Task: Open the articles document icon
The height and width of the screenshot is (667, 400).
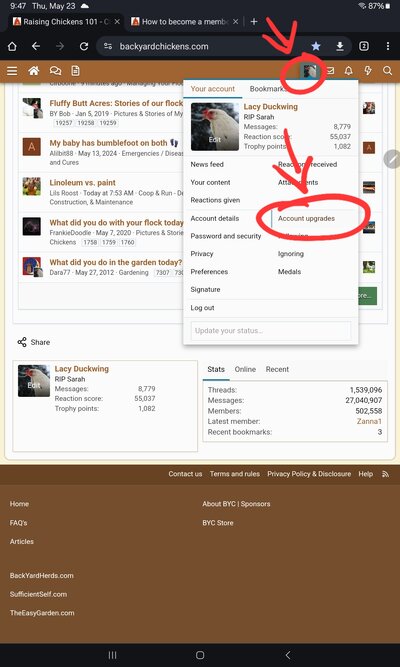Action: (x=75, y=71)
